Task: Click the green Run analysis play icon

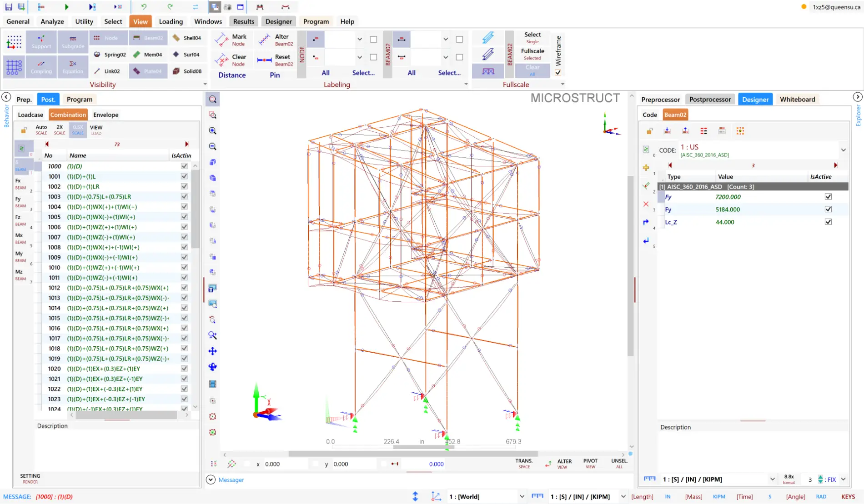Action: [66, 7]
